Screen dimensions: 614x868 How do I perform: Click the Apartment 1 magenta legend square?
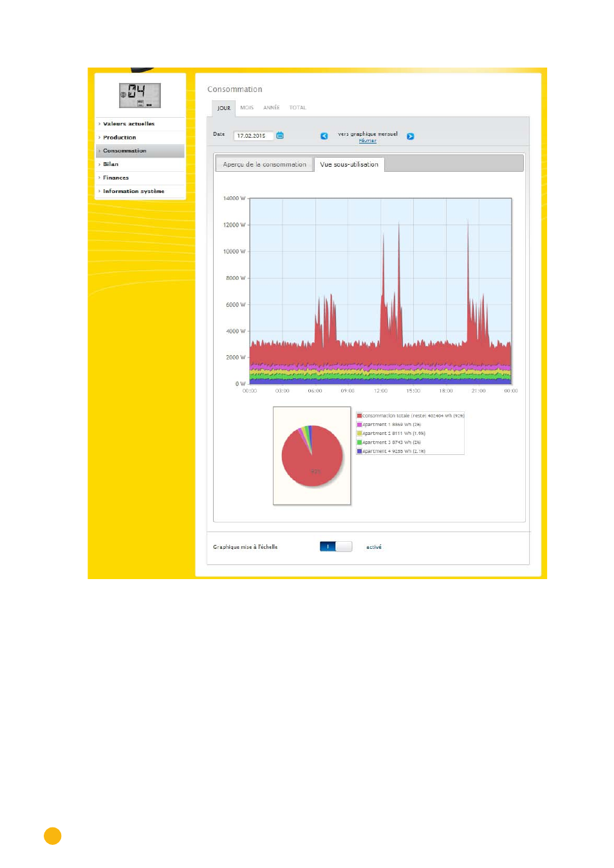[359, 425]
